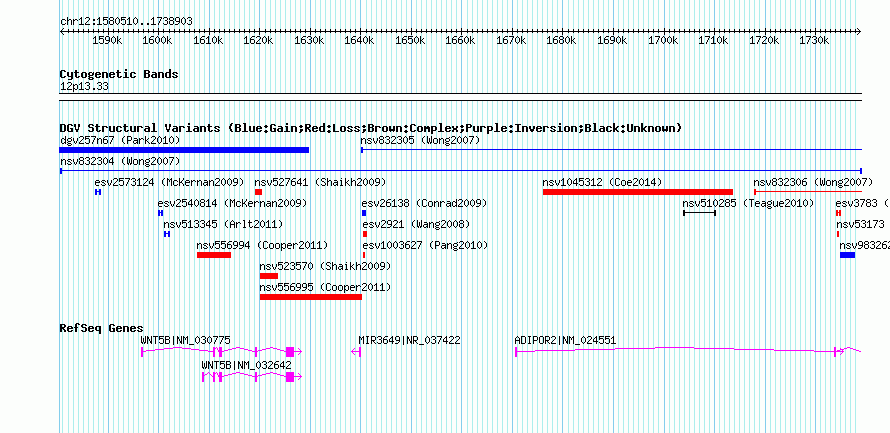Select the red nsv53173 glyph
Screen dimensions: 890x433
[x=838, y=234]
